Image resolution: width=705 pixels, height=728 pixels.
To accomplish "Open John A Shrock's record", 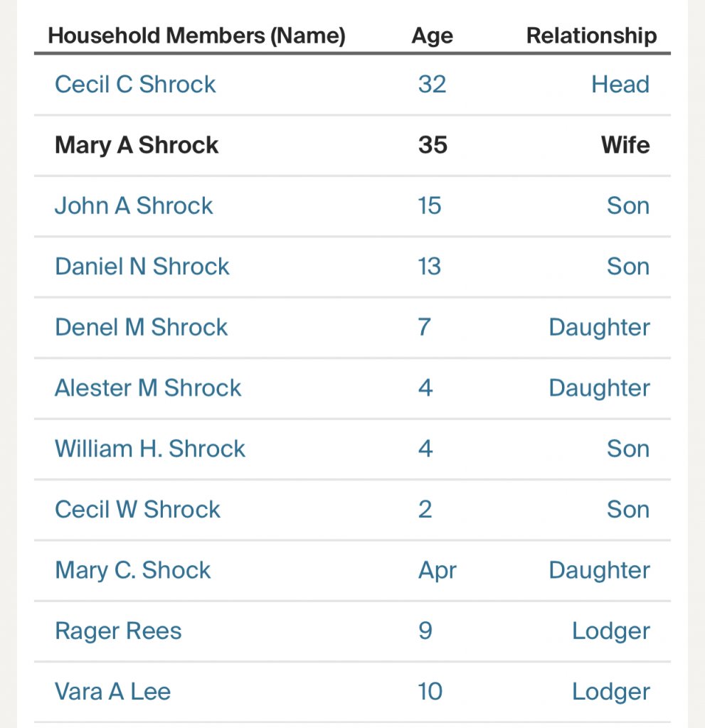I will point(134,206).
